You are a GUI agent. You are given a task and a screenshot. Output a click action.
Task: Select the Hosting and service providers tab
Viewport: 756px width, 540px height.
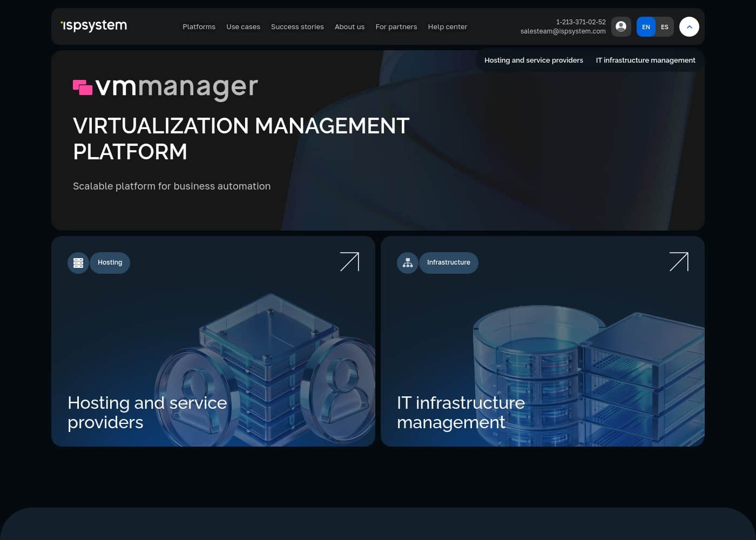pos(534,60)
